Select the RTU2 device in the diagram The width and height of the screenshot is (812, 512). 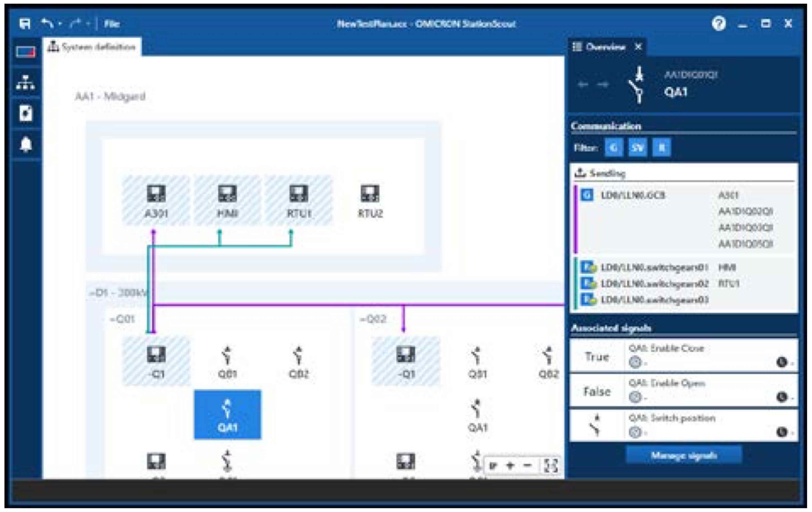[370, 201]
